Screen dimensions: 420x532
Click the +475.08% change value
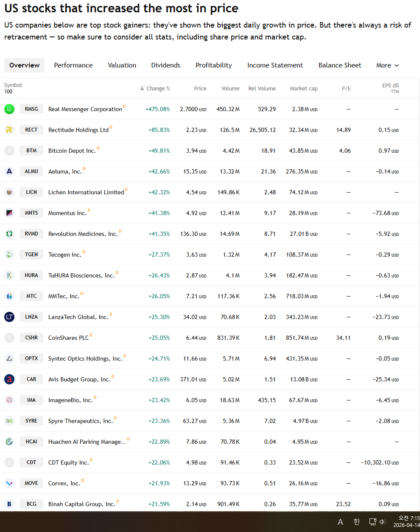tap(157, 109)
